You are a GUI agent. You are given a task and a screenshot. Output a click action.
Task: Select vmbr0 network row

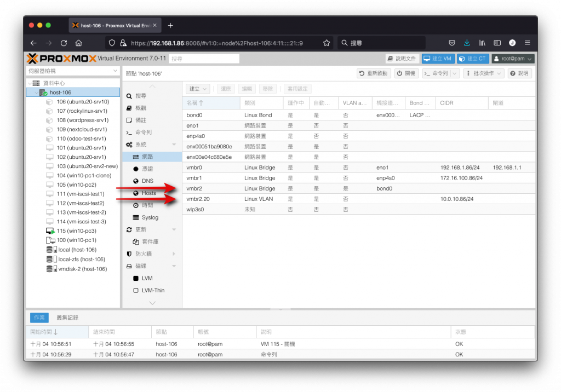pyautogui.click(x=358, y=168)
